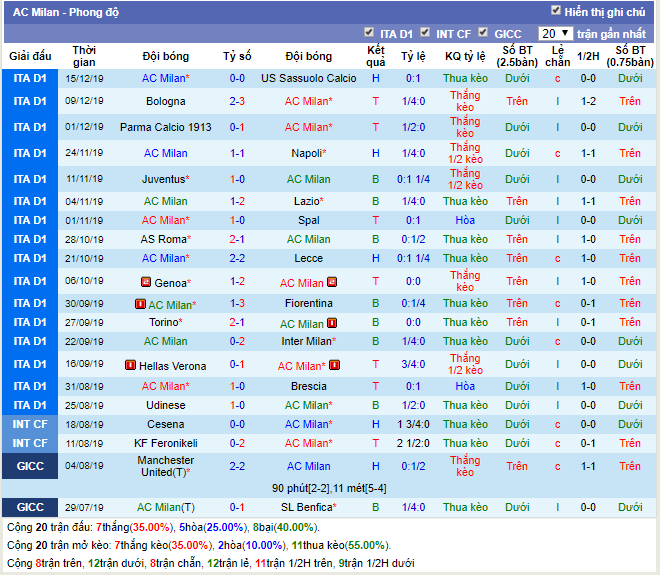
Task: Click the Số BT (2.5bàn) column header
Action: 517,56
